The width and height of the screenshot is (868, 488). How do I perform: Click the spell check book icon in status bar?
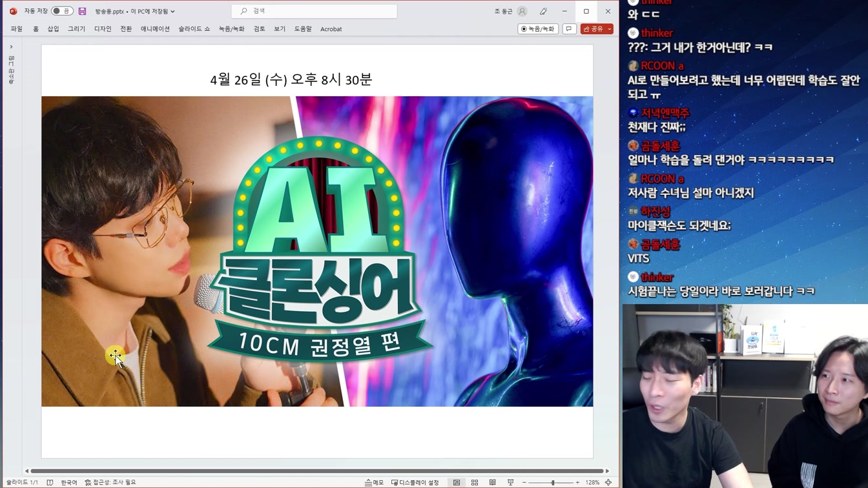click(50, 482)
